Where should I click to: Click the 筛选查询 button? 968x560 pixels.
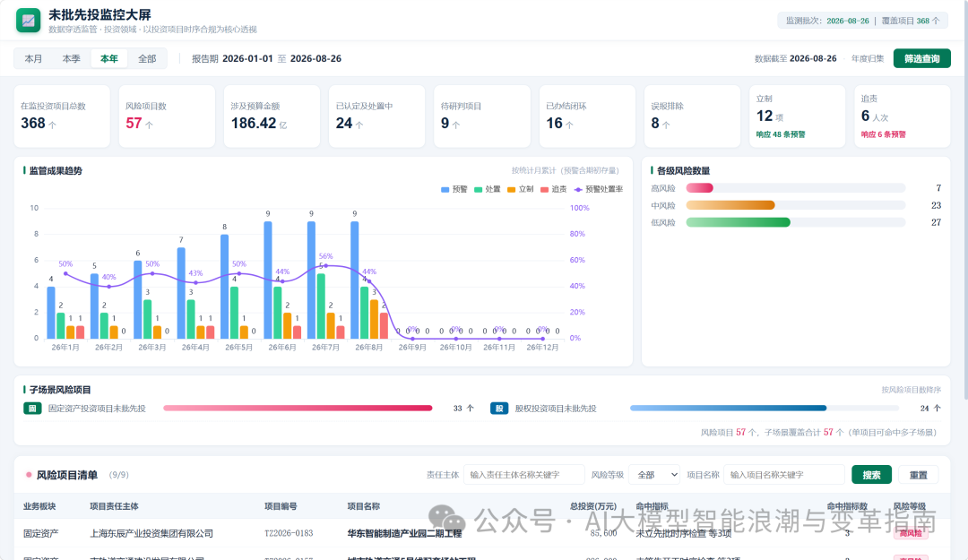pos(921,58)
